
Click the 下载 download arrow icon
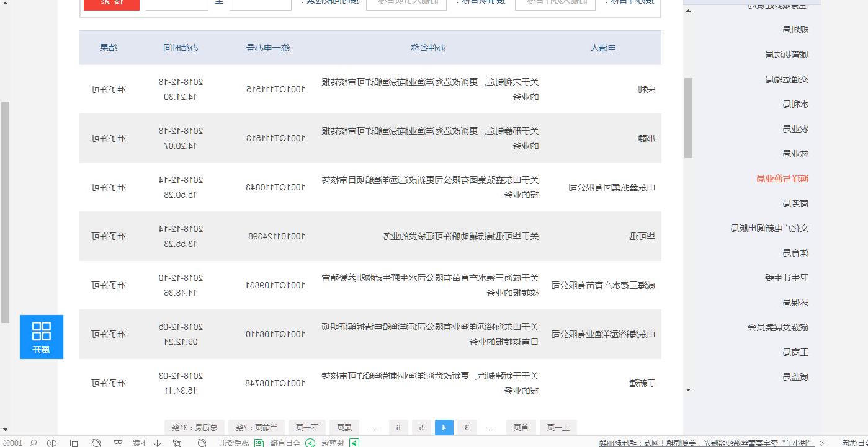157,443
